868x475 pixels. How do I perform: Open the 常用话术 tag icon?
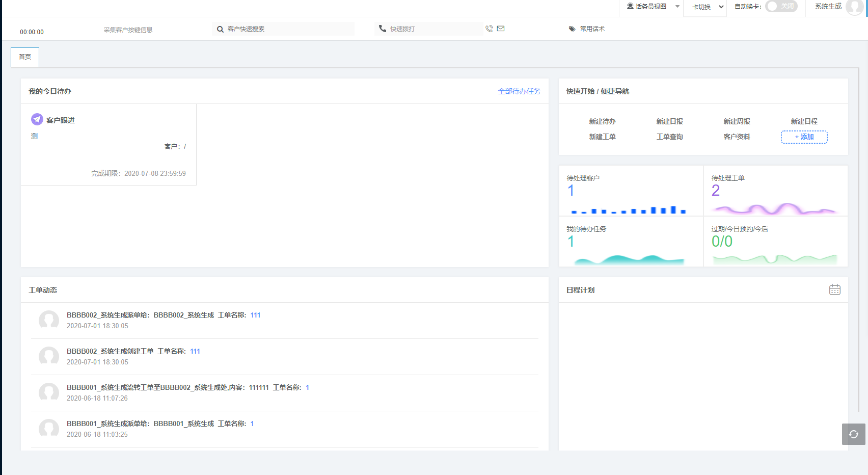click(572, 29)
